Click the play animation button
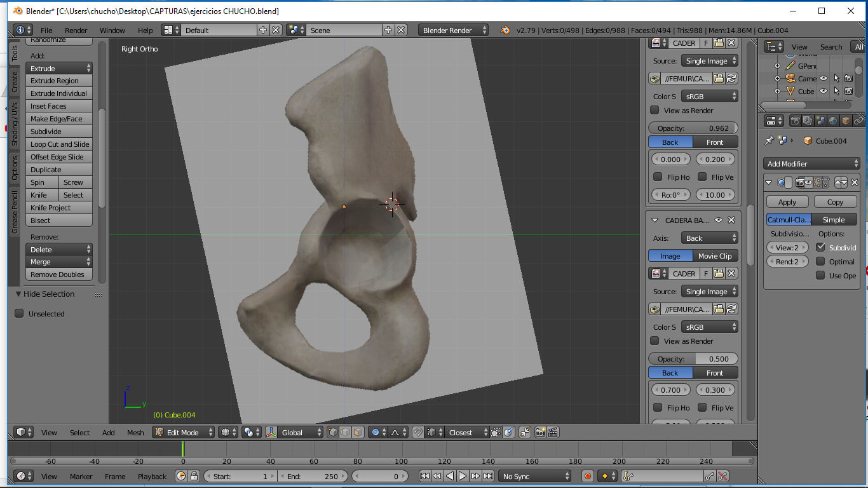This screenshot has height=488, width=868. click(463, 476)
